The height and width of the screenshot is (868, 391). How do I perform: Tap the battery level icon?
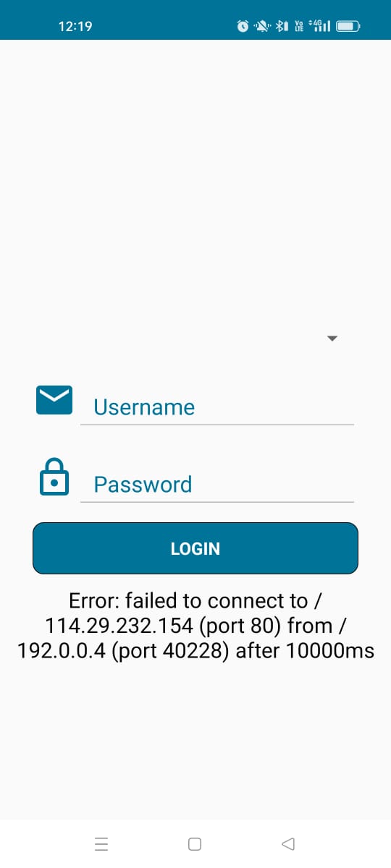pyautogui.click(x=348, y=27)
